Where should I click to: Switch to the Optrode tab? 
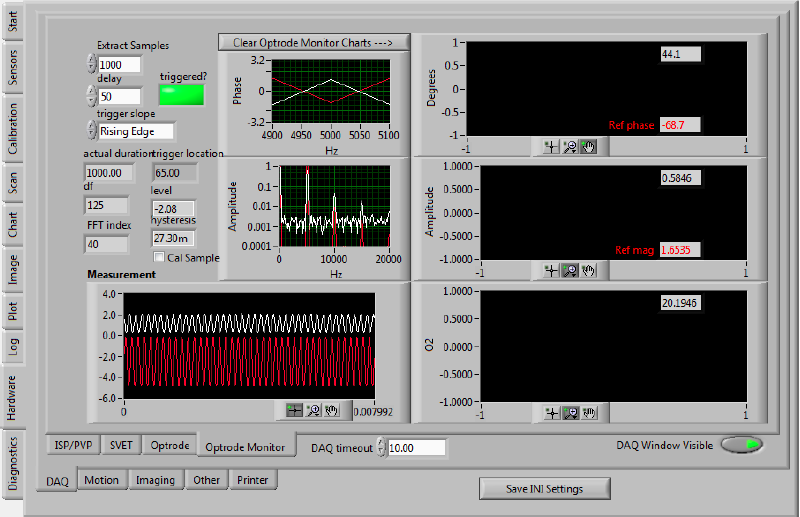(x=170, y=445)
